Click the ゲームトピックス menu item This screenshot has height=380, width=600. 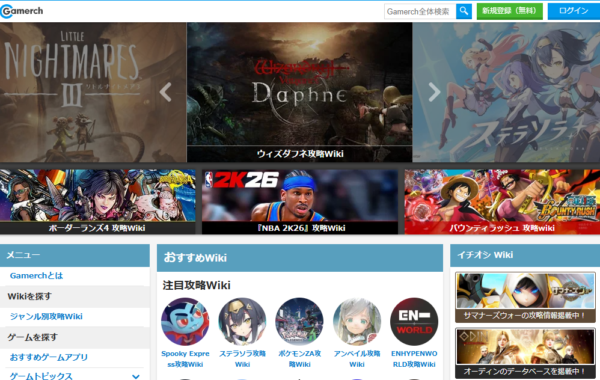(x=41, y=376)
